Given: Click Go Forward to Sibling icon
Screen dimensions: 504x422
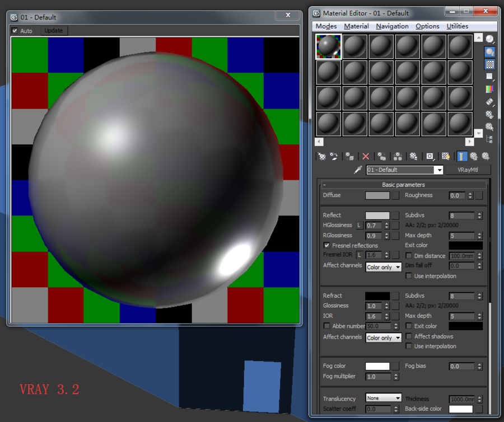Looking at the screenshot, I should click(486, 156).
